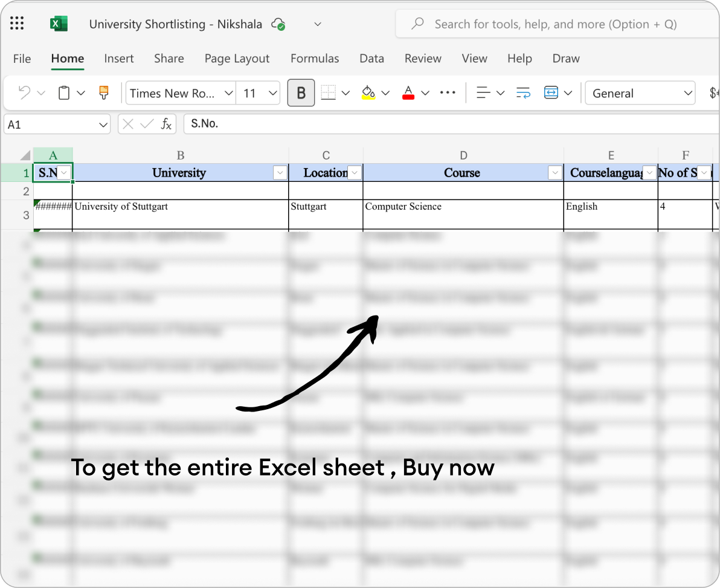
Task: Select the Format Painter brush
Action: 104,93
